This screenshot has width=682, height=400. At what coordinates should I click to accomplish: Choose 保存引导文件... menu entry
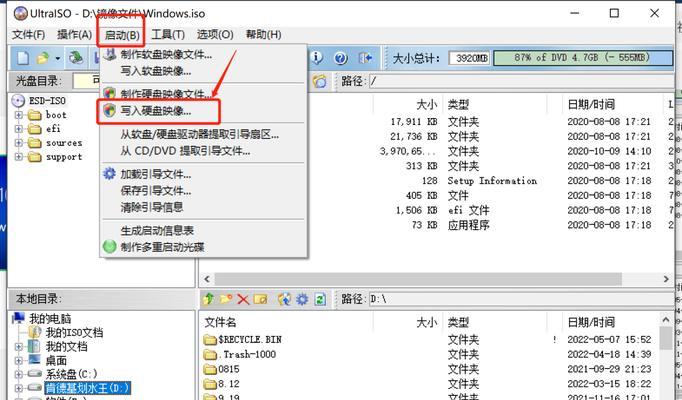coord(204,190)
